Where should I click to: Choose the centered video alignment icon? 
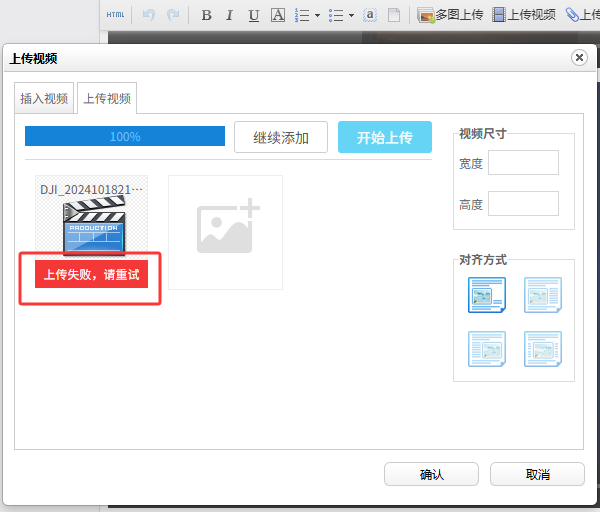click(x=543, y=349)
